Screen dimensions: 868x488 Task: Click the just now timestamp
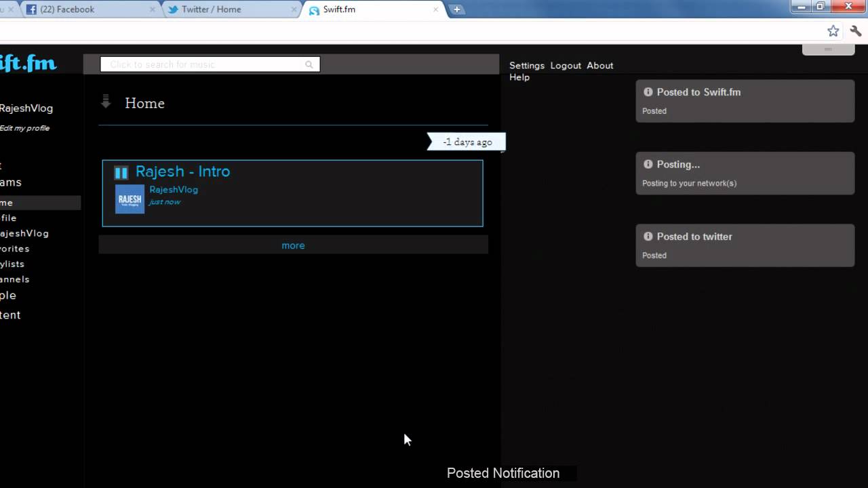pyautogui.click(x=165, y=202)
